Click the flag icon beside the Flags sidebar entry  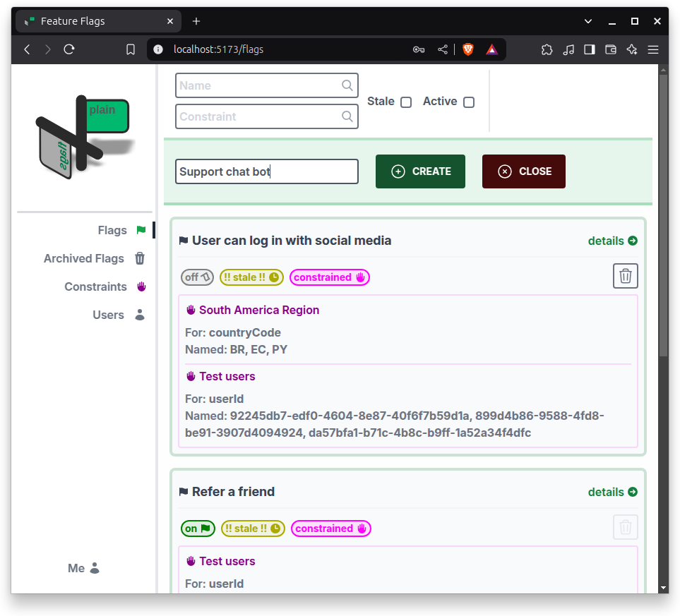(x=141, y=230)
